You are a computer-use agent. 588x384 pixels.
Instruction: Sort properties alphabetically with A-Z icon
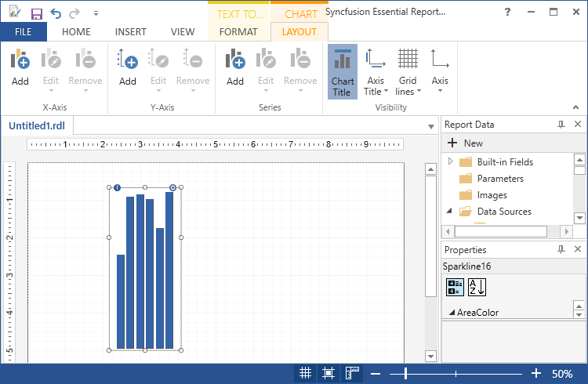tap(477, 288)
